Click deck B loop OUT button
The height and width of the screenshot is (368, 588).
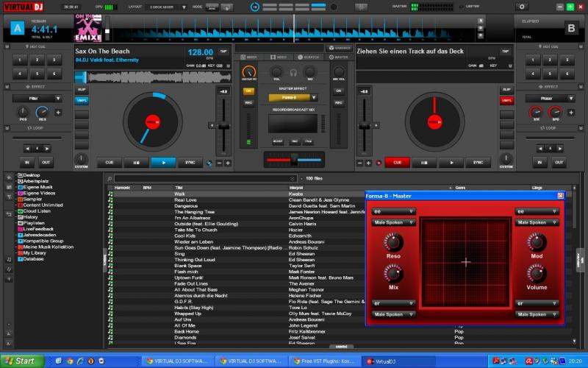point(559,163)
